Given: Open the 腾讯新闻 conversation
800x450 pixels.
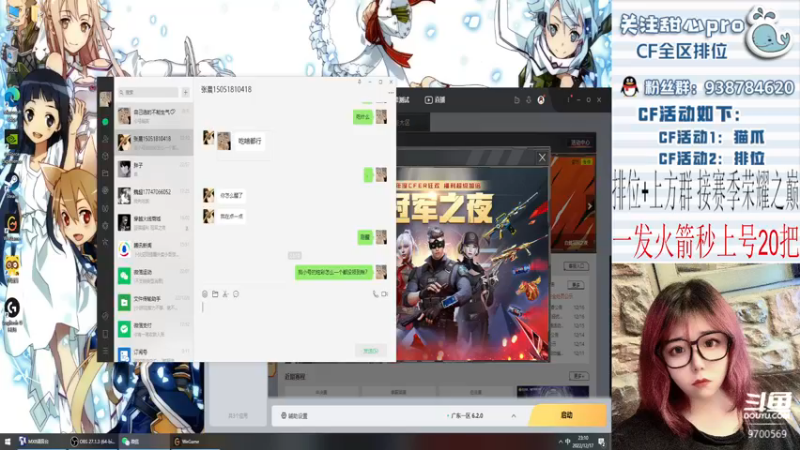Looking at the screenshot, I should tap(154, 249).
